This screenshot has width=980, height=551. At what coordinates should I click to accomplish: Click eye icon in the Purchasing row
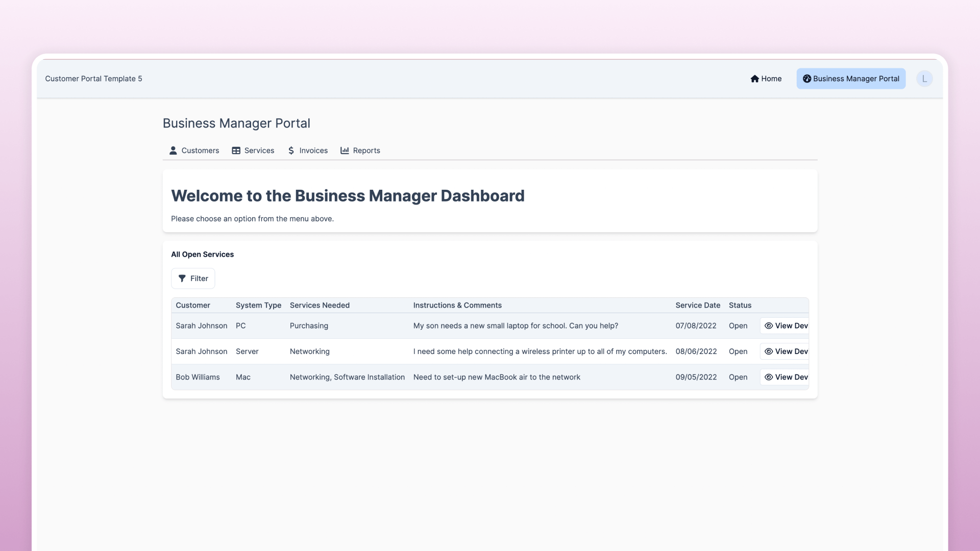tap(768, 326)
